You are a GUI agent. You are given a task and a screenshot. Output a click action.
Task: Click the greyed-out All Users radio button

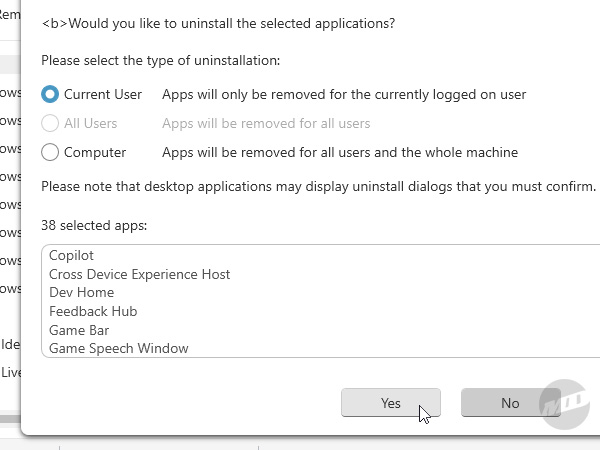50,123
